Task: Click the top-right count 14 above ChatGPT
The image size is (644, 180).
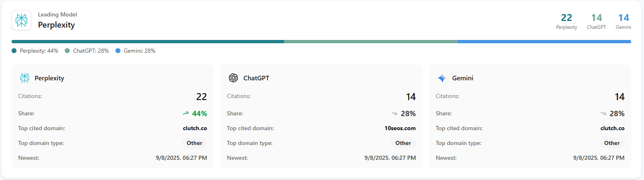Action: pyautogui.click(x=597, y=18)
